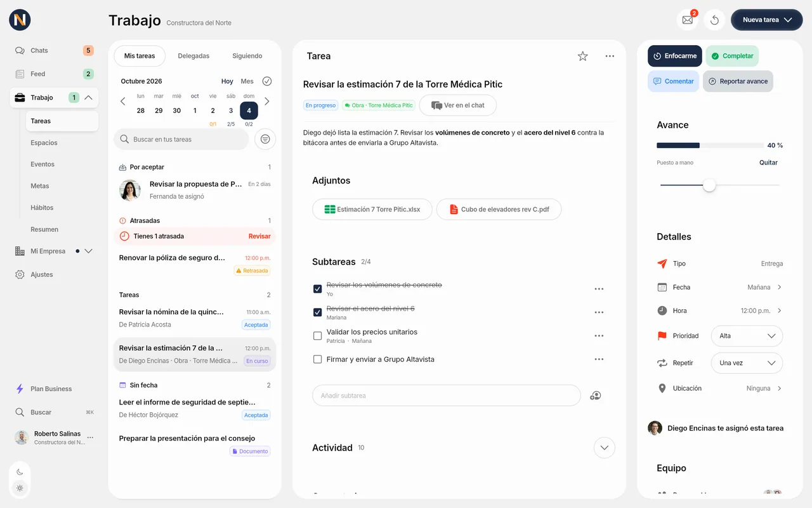The width and height of the screenshot is (812, 508).
Task: Click the Avance 40% progress bar
Action: [710, 145]
